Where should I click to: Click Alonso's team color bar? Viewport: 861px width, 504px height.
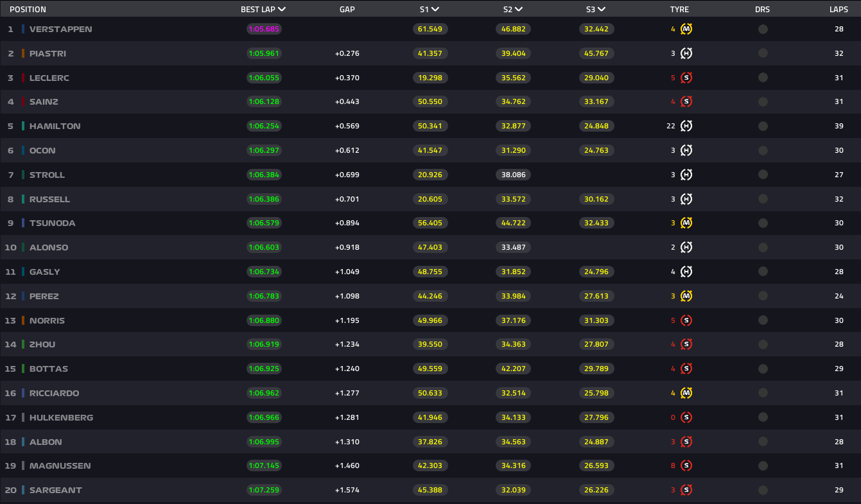[23, 247]
